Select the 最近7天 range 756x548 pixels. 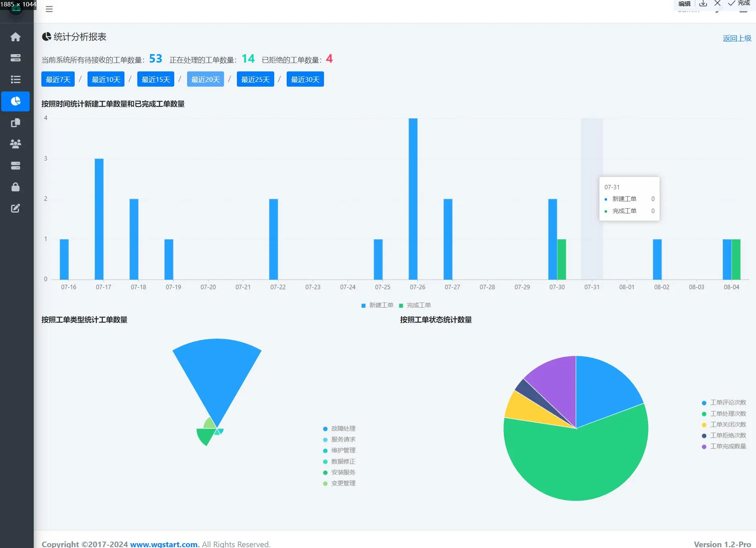click(58, 79)
